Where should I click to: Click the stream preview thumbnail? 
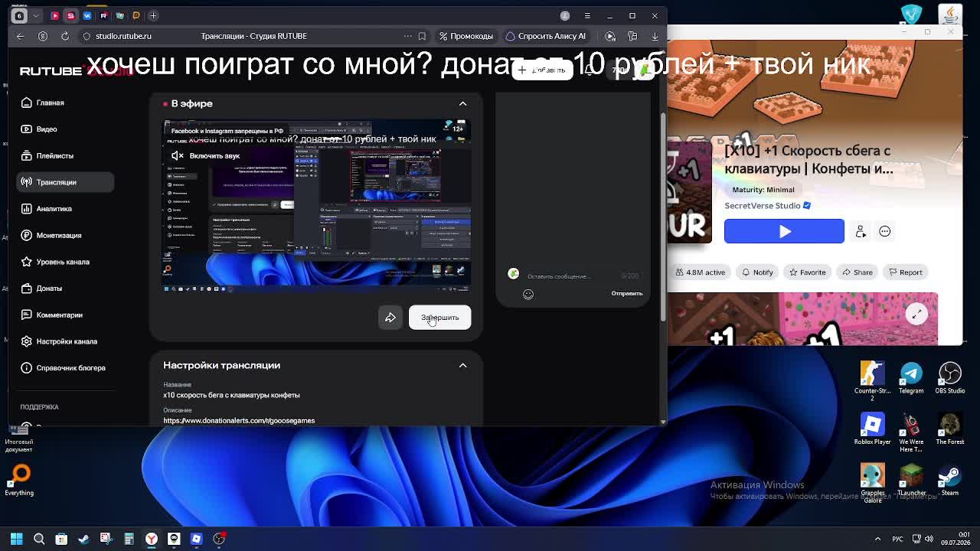coord(316,205)
